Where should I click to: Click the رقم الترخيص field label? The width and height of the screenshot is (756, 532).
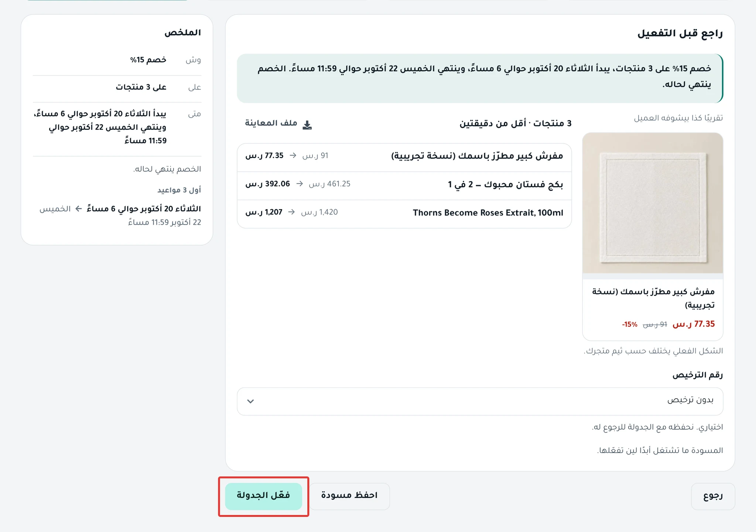pos(697,375)
